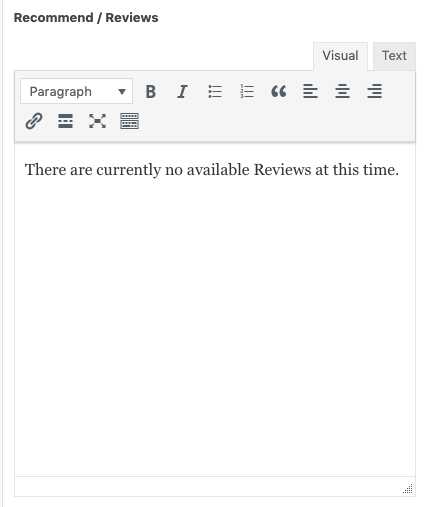Toggle the extra toolbar row
Image resolution: width=427 pixels, height=507 pixels.
click(129, 121)
